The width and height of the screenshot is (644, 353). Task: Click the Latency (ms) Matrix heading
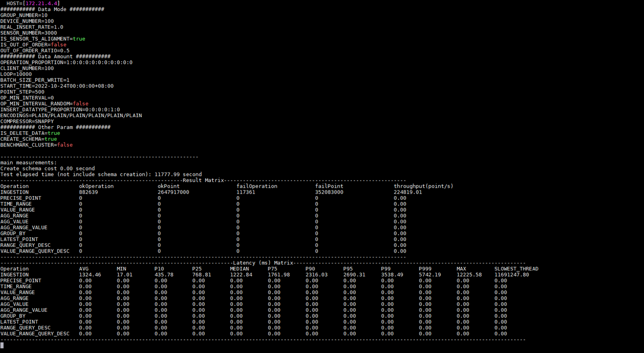[x=263, y=263]
